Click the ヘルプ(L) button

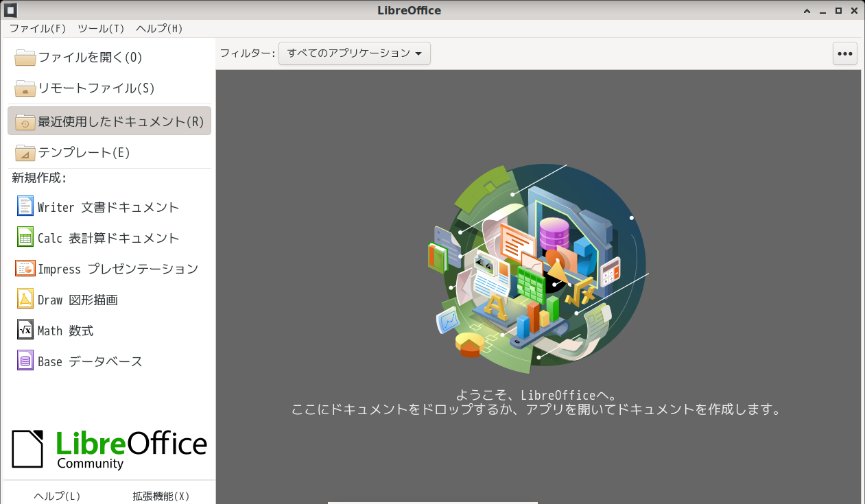coord(57,496)
